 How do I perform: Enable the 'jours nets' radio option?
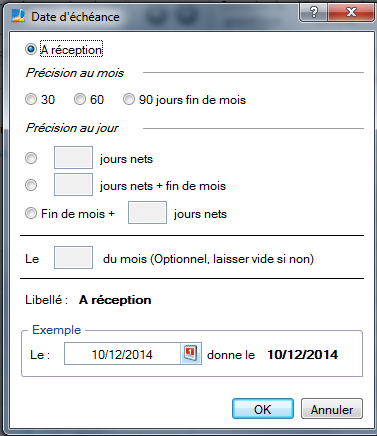coord(31,158)
